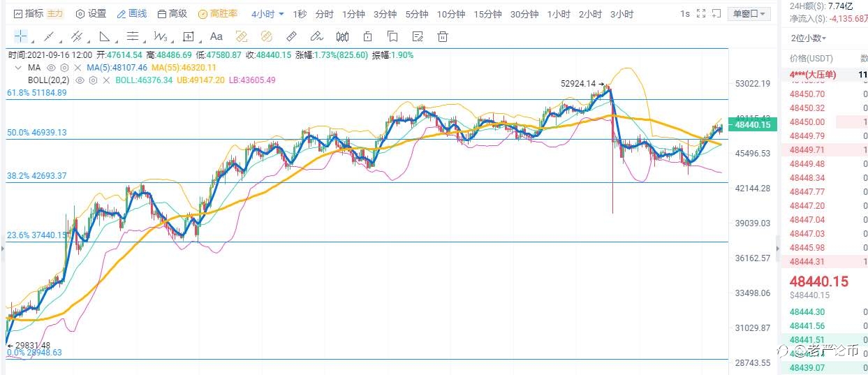Image resolution: width=868 pixels, height=375 pixels.
Task: Click the candlestick chart style icon
Action: point(342,36)
